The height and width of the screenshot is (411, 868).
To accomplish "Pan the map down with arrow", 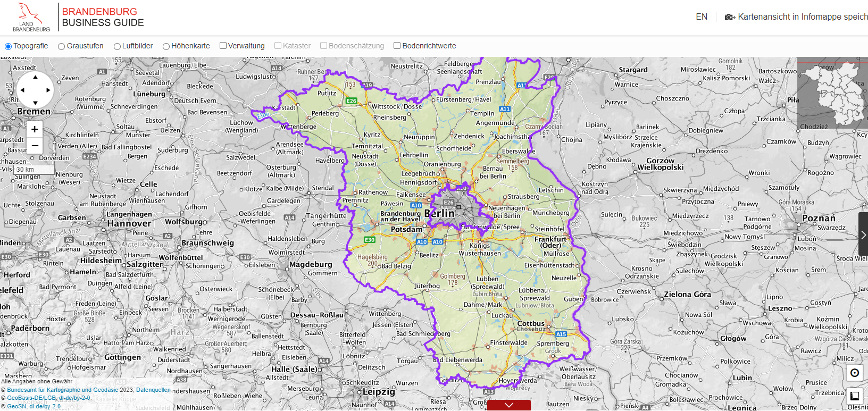I will click(x=35, y=103).
